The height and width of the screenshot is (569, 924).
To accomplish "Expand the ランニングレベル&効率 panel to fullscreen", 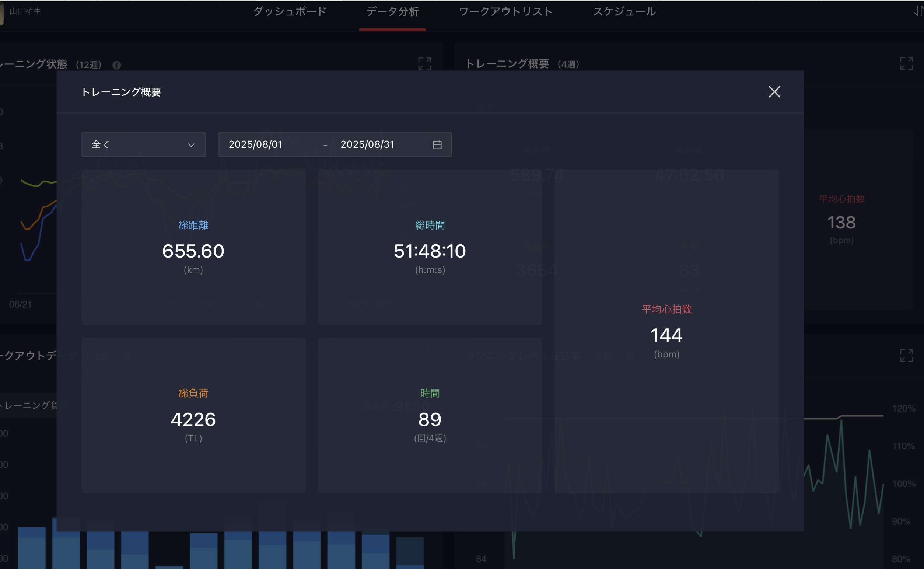I will pyautogui.click(x=906, y=355).
